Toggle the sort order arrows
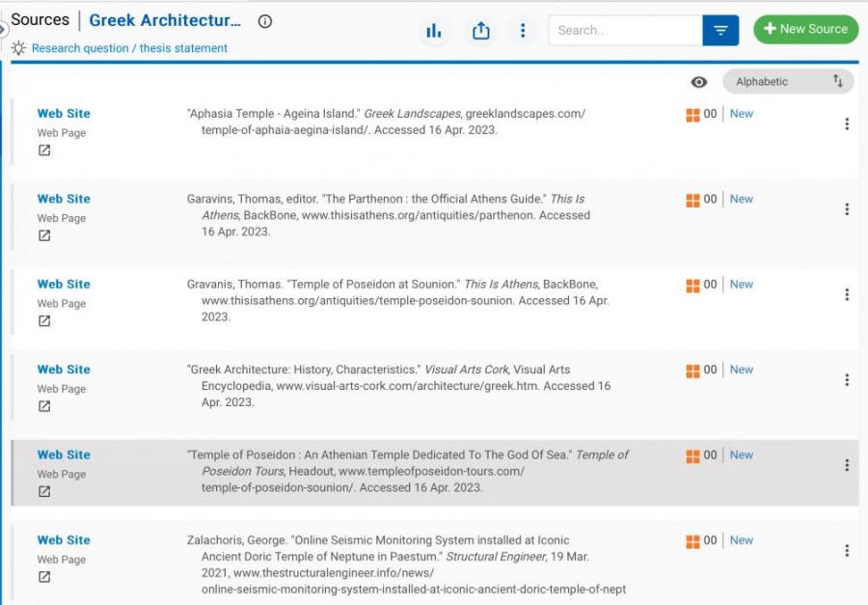Image resolution: width=868 pixels, height=605 pixels. (838, 82)
